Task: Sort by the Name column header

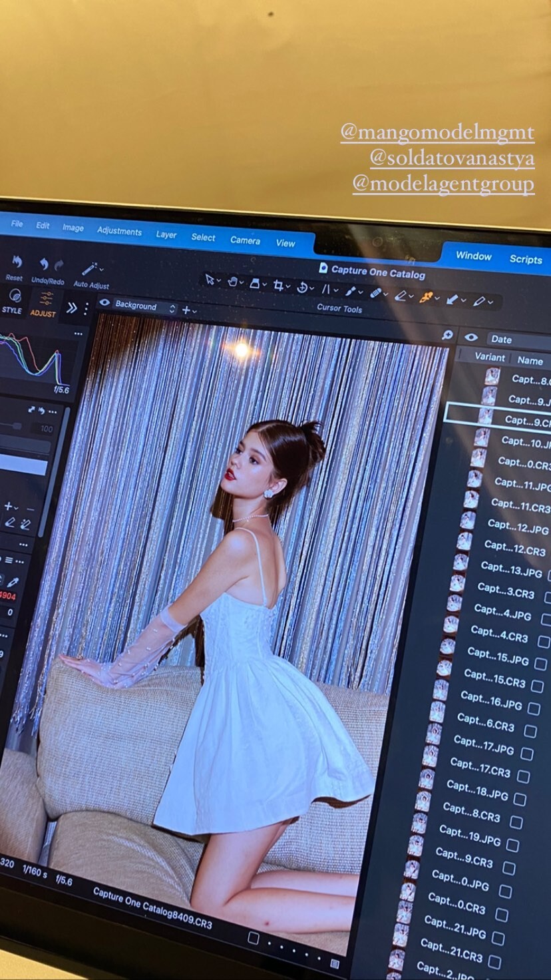Action: tap(530, 361)
